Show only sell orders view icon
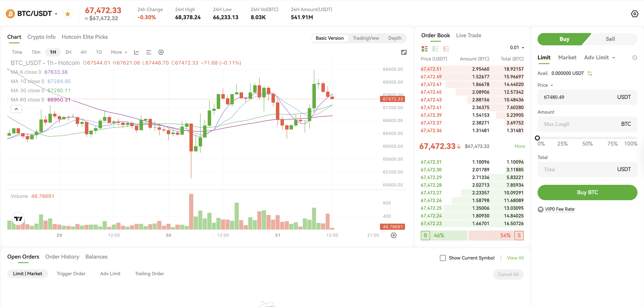The width and height of the screenshot is (644, 307). [446, 48]
